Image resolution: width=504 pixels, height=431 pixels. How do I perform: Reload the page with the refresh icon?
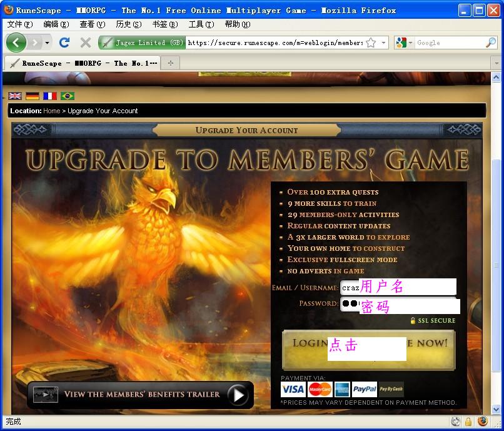tap(64, 43)
